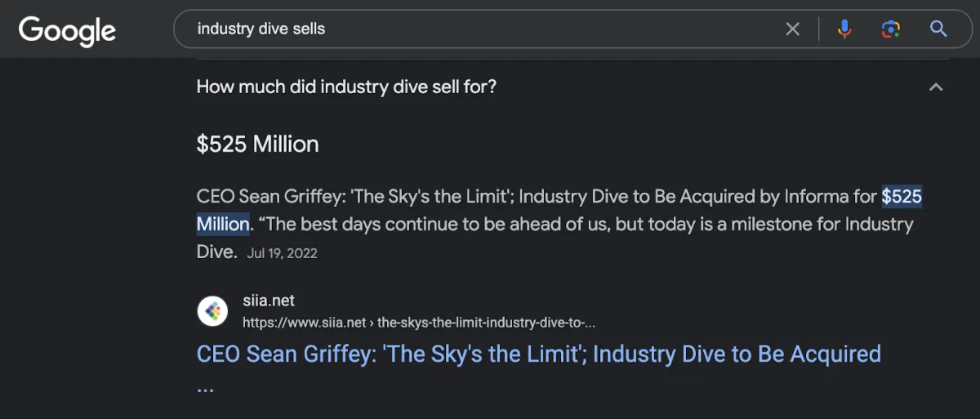Image resolution: width=980 pixels, height=419 pixels.
Task: Focus the "industry dive sells" search field
Action: point(474,29)
